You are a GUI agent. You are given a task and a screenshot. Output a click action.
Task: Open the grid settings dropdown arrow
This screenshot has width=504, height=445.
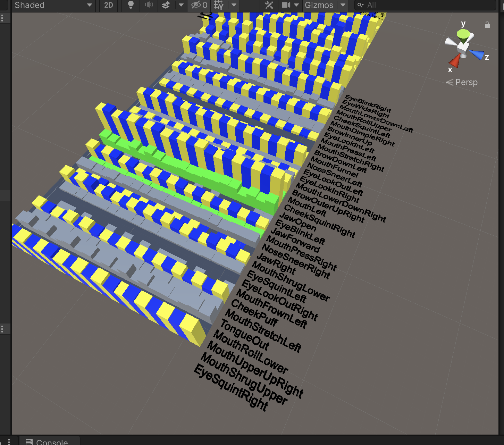pyautogui.click(x=234, y=5)
